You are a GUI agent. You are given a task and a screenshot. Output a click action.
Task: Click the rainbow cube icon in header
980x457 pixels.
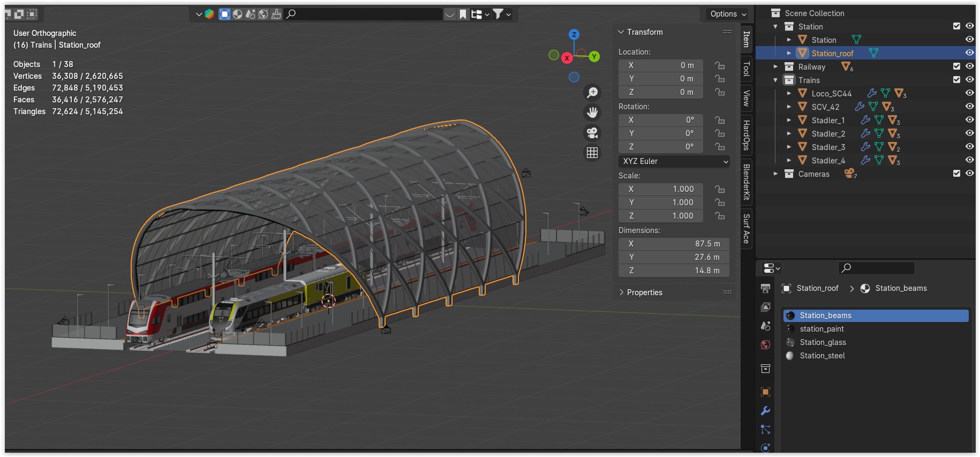pos(209,14)
